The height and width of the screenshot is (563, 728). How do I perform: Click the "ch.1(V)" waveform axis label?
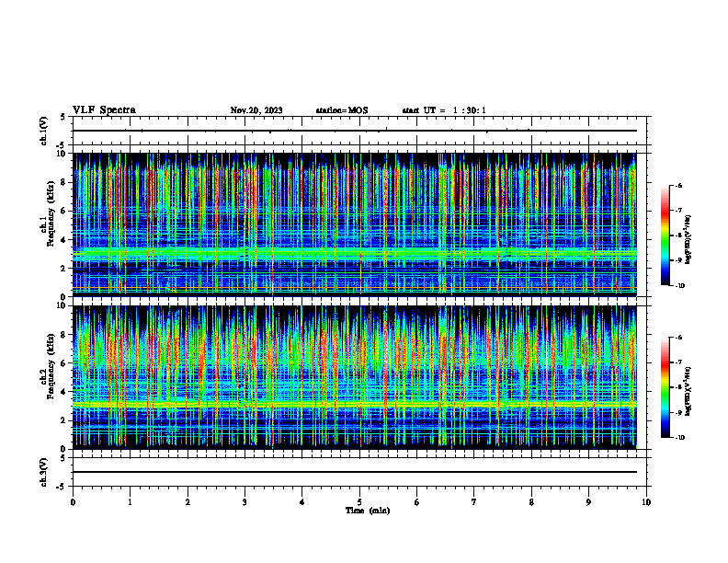[x=43, y=131]
